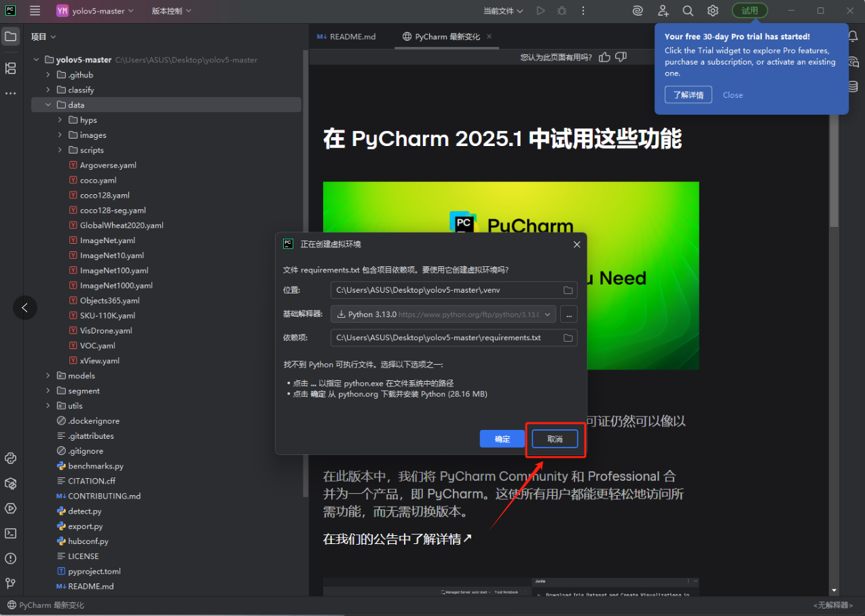Screen dimensions: 865x616
Task: Open the Problems tool window
Action: [x=10, y=558]
